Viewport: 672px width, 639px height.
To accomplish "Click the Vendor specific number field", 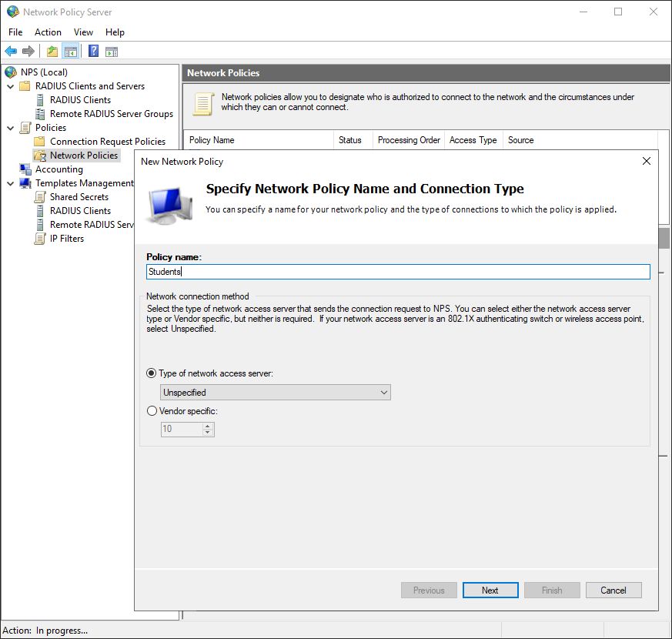I will pyautogui.click(x=182, y=429).
